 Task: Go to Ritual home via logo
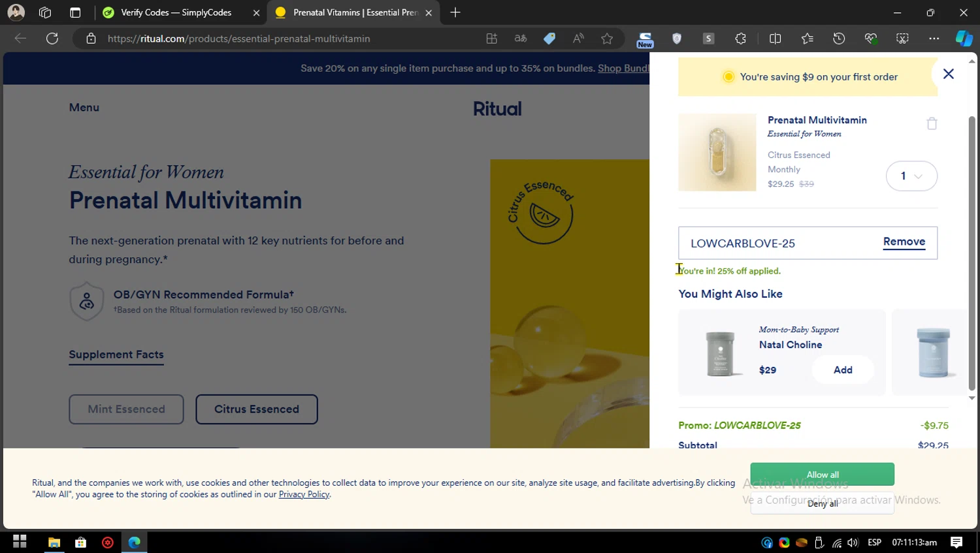pos(497,108)
